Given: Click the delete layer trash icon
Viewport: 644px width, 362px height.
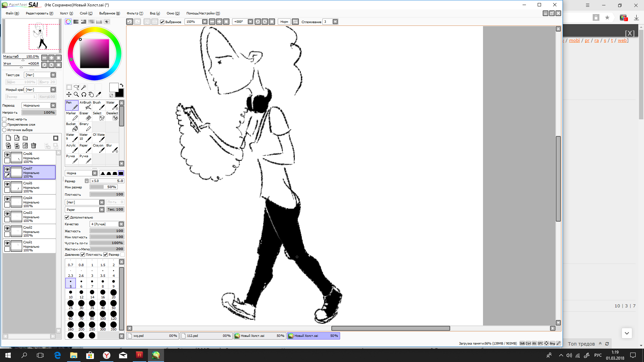Looking at the screenshot, I should [x=34, y=146].
